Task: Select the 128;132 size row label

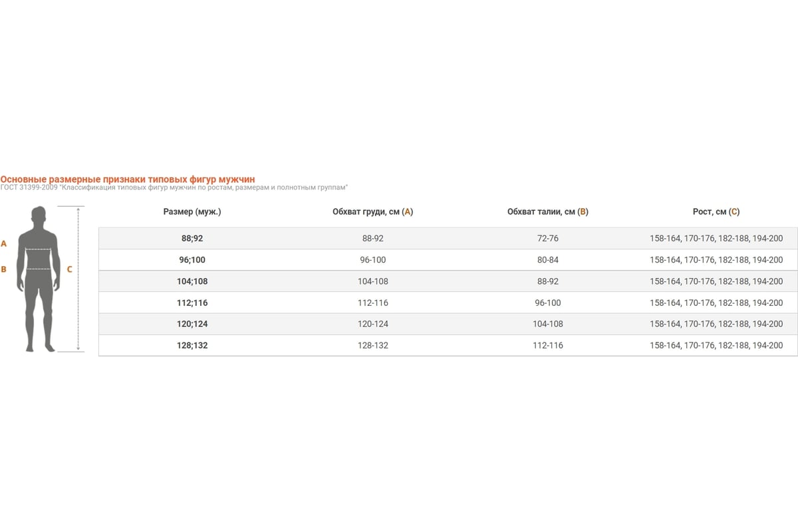Action: coord(192,346)
